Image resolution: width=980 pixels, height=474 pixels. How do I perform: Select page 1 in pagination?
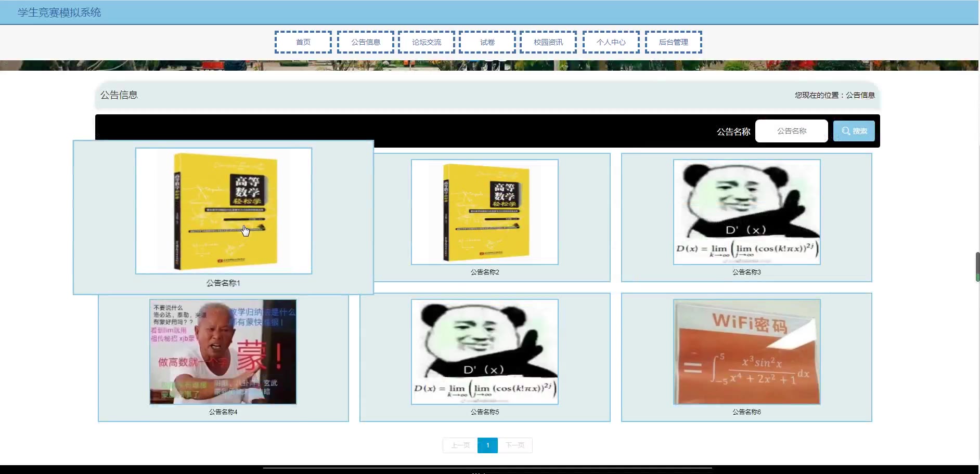(488, 445)
